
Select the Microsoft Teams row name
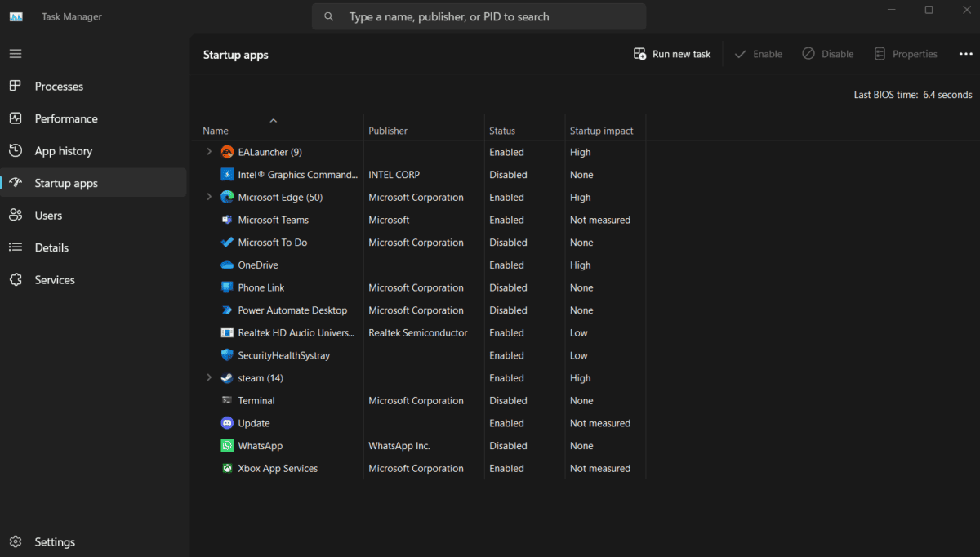tap(274, 220)
